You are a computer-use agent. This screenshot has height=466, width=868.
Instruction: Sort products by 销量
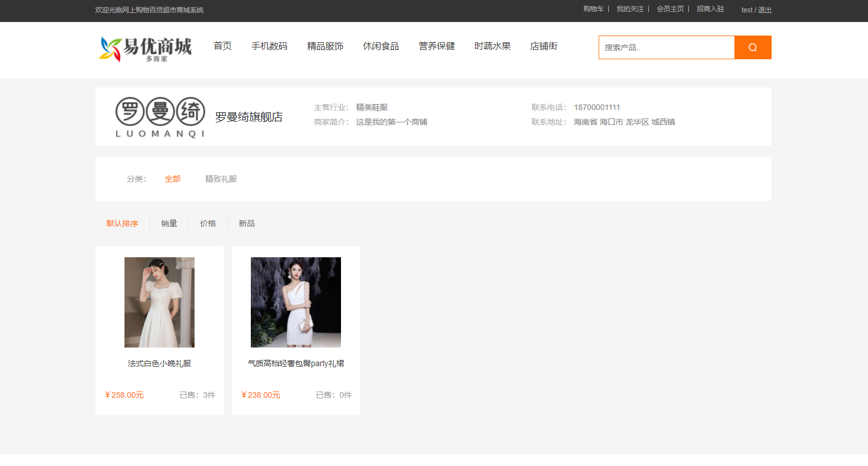tap(169, 223)
